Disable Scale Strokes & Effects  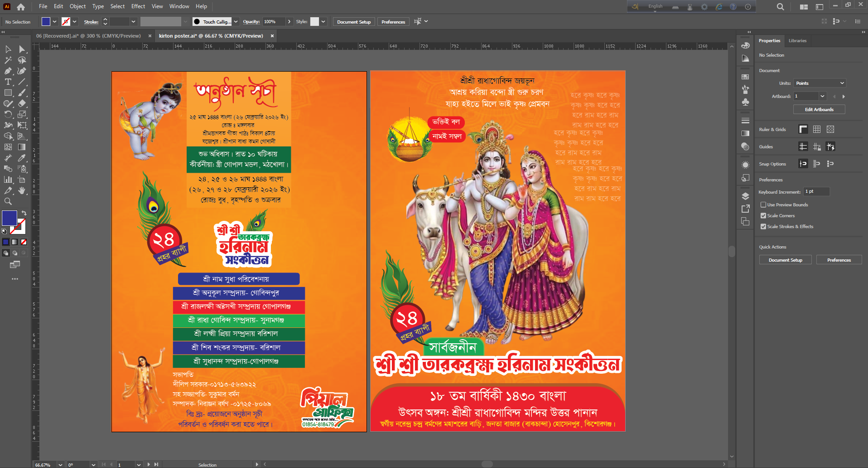764,226
